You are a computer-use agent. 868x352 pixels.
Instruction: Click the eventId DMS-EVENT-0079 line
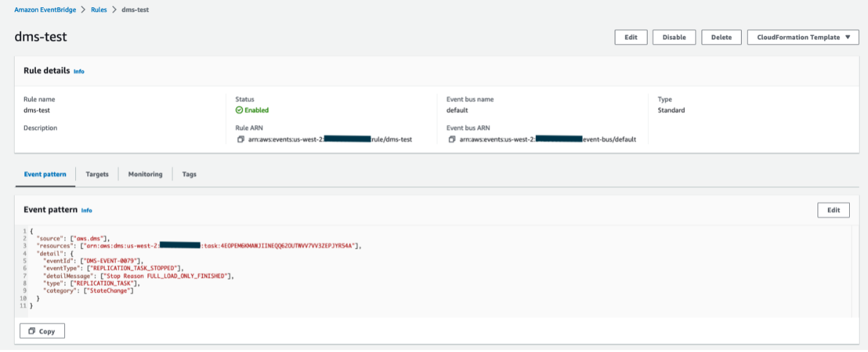pyautogui.click(x=93, y=261)
